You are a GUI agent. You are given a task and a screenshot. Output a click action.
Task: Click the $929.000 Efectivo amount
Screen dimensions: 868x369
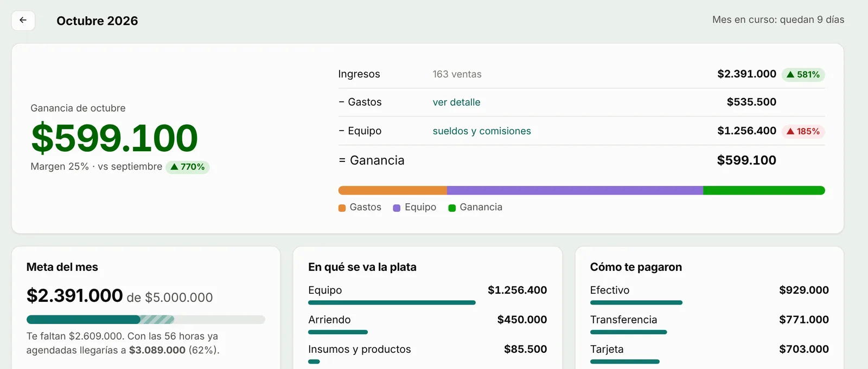[x=804, y=290]
